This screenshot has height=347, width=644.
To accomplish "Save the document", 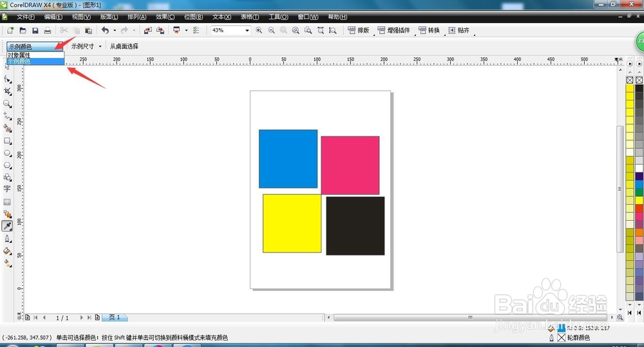I will click(35, 30).
